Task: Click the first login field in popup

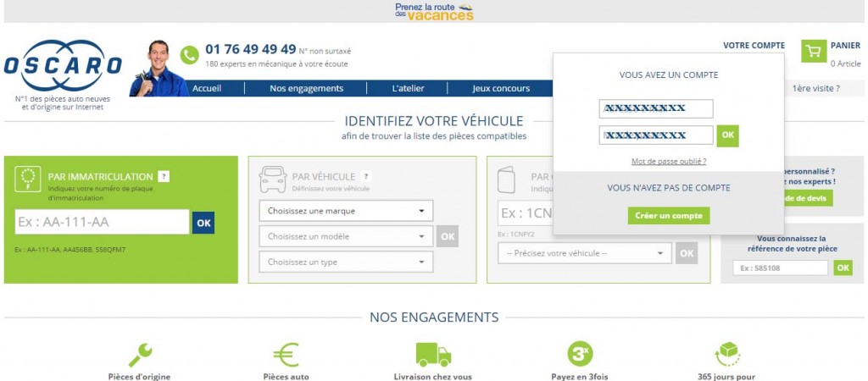Action: coord(656,108)
